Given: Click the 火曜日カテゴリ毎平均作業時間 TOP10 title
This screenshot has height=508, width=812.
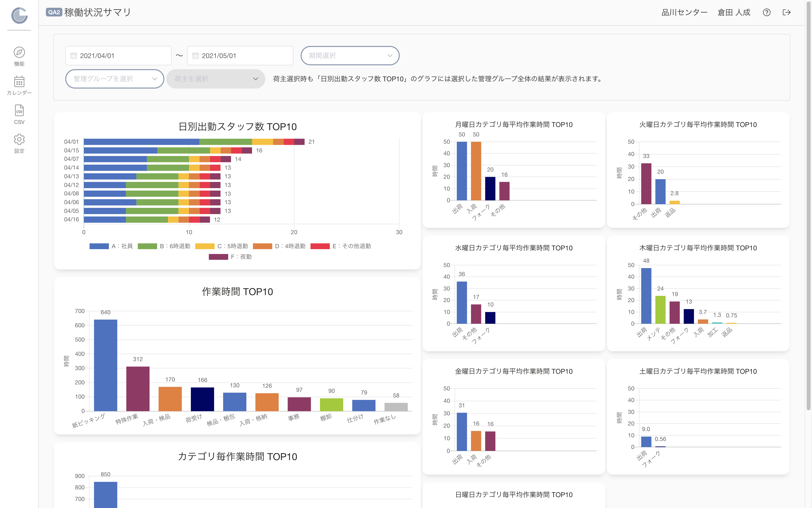Looking at the screenshot, I should click(x=698, y=125).
